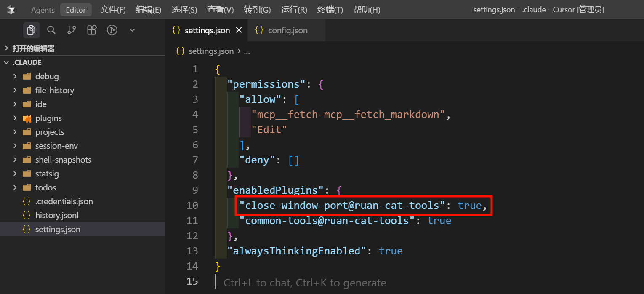Open the Explorer files icon
This screenshot has height=294, width=644.
pyautogui.click(x=31, y=30)
